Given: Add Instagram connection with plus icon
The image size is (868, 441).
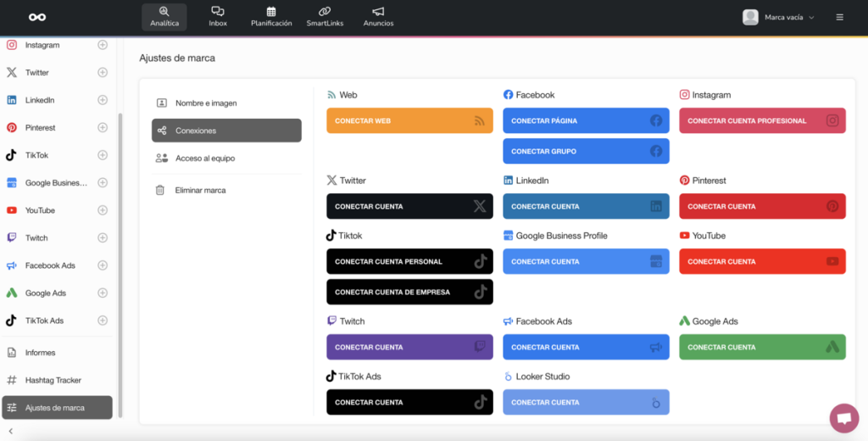Looking at the screenshot, I should (x=103, y=45).
